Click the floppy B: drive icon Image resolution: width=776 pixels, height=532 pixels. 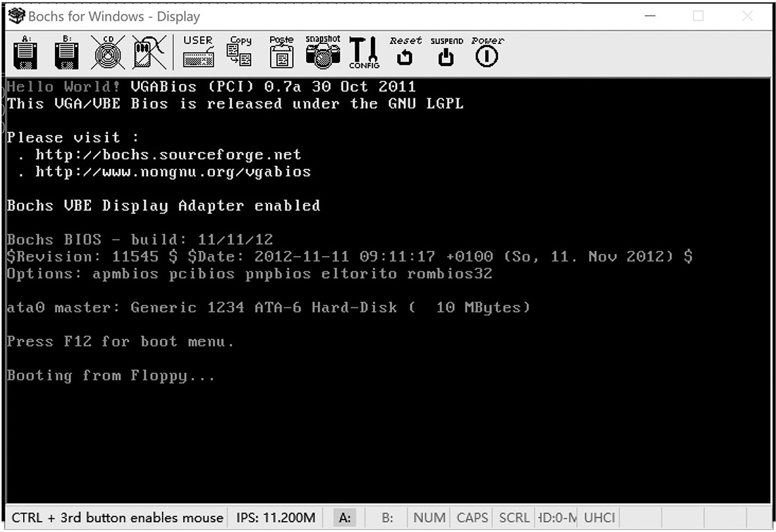(66, 52)
